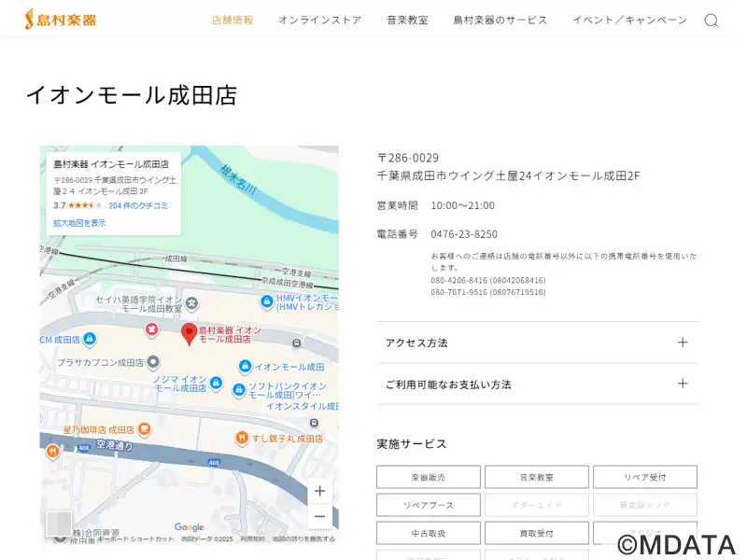Zoom out the map with the minus button
Image resolution: width=747 pixels, height=560 pixels.
click(x=319, y=517)
